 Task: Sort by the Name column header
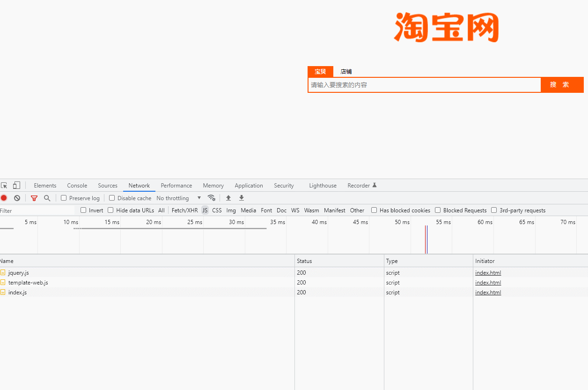click(147, 261)
